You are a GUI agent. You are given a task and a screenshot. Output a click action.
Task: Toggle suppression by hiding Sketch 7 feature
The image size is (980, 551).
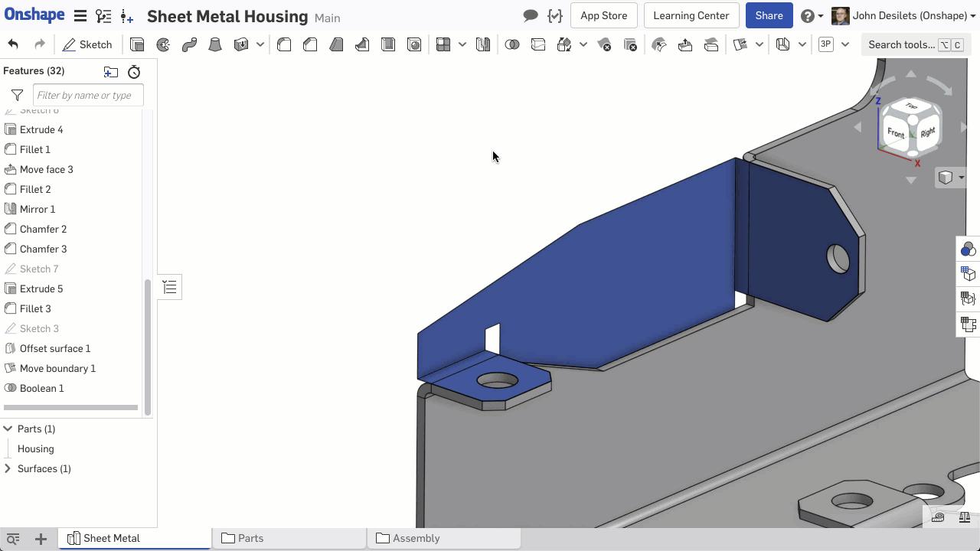pos(39,269)
